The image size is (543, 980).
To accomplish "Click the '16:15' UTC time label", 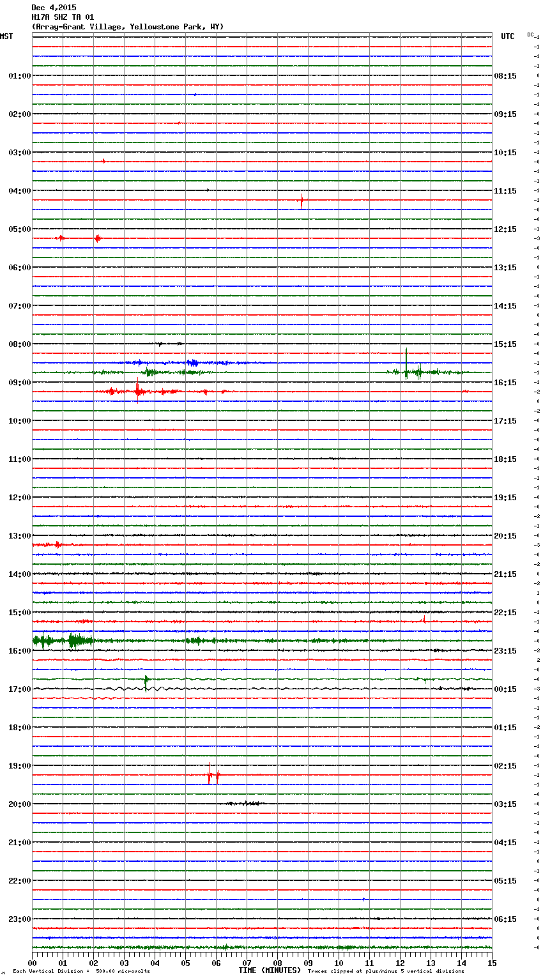I will click(x=505, y=383).
